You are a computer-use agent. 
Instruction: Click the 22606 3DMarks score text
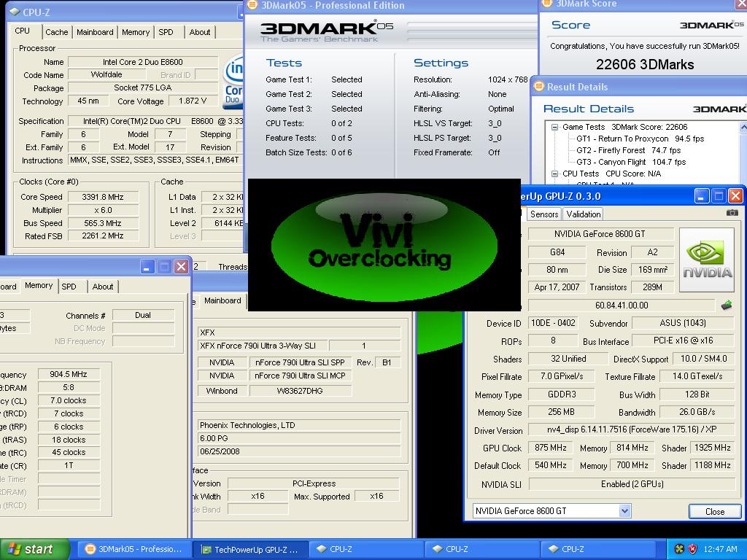[645, 64]
